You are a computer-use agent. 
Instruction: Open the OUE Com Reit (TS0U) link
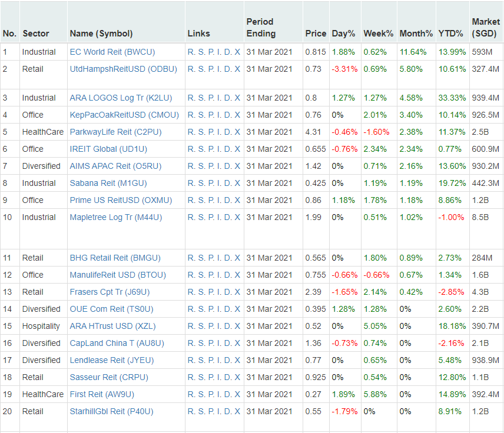pos(111,309)
